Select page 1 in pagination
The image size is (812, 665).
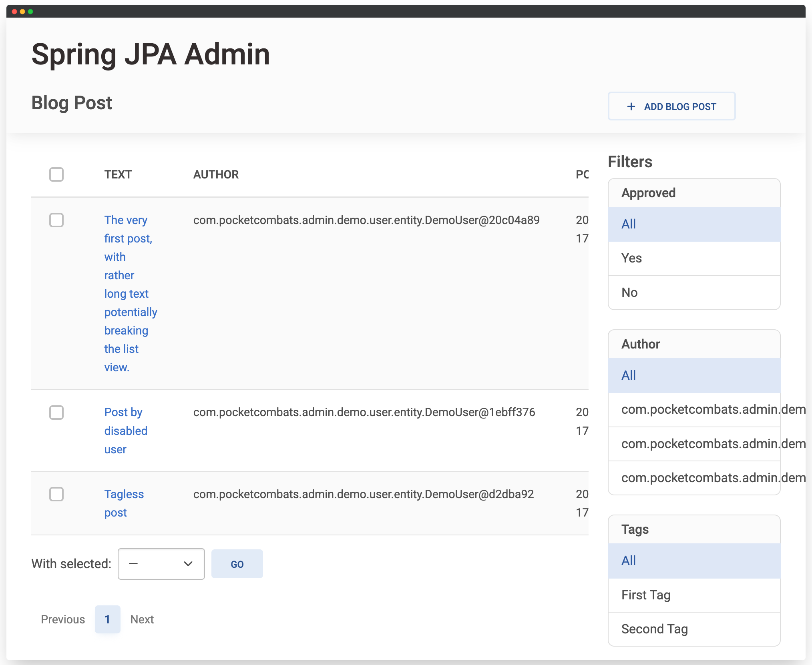tap(107, 619)
